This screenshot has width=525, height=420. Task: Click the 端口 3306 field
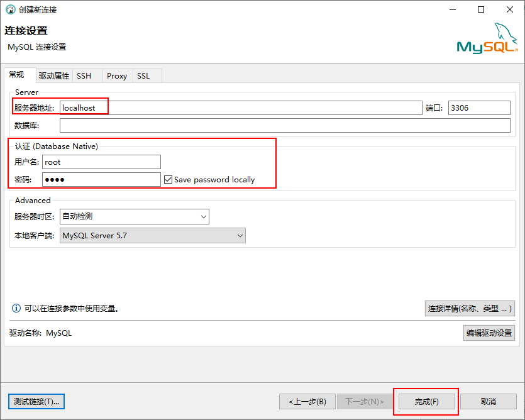coord(480,108)
